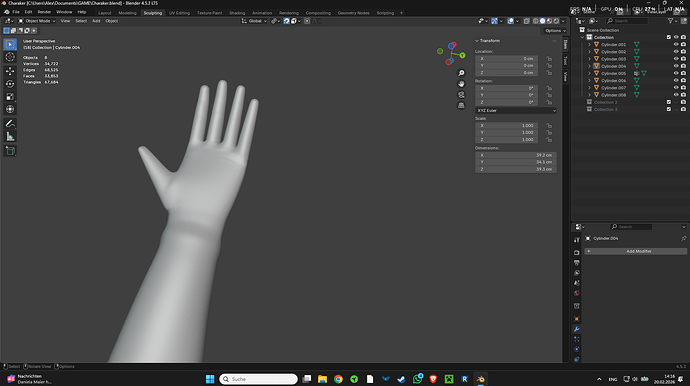Toggle X-Ray display button
This screenshot has width=690, height=386.
[527, 21]
